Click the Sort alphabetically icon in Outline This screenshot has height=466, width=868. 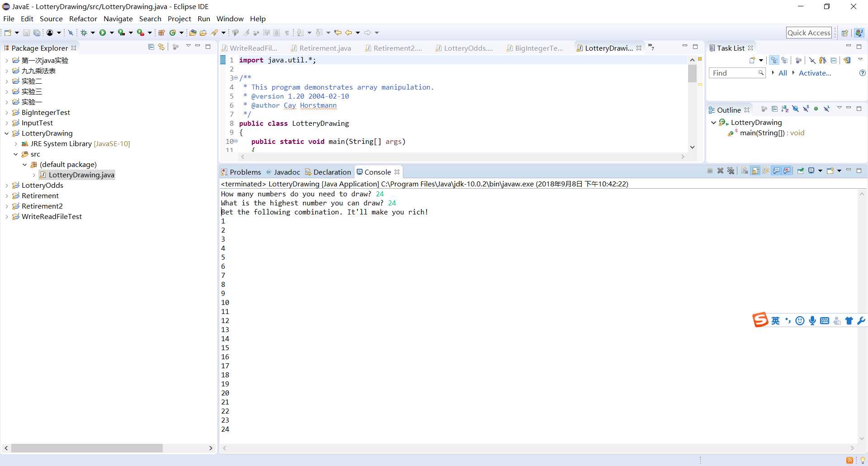[785, 109]
